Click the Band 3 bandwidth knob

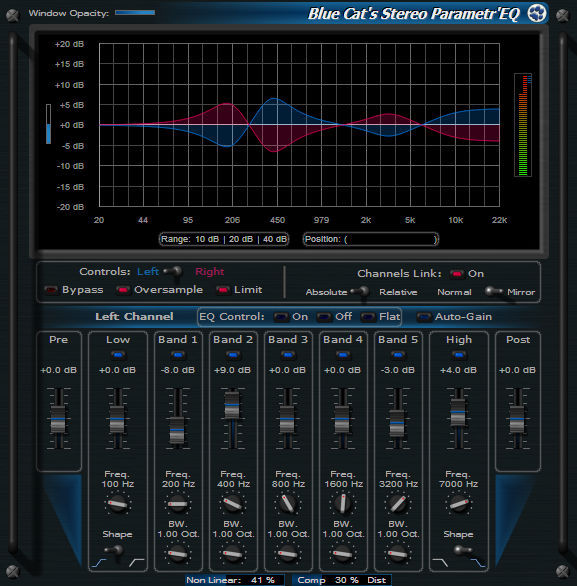pyautogui.click(x=288, y=554)
